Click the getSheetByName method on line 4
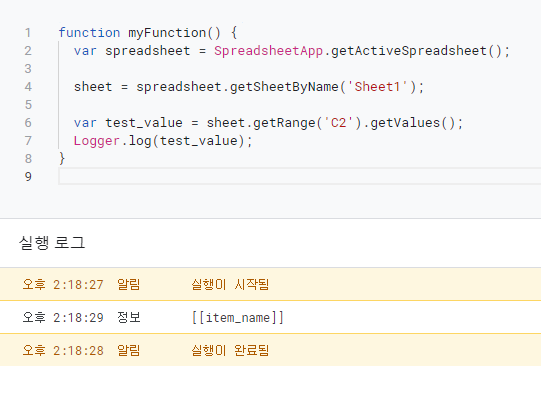541x395 pixels. click(284, 87)
